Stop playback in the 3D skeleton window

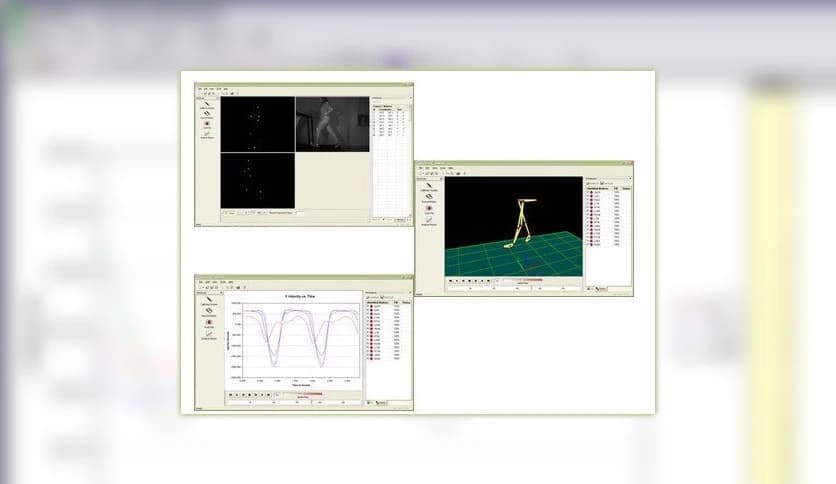pos(469,281)
